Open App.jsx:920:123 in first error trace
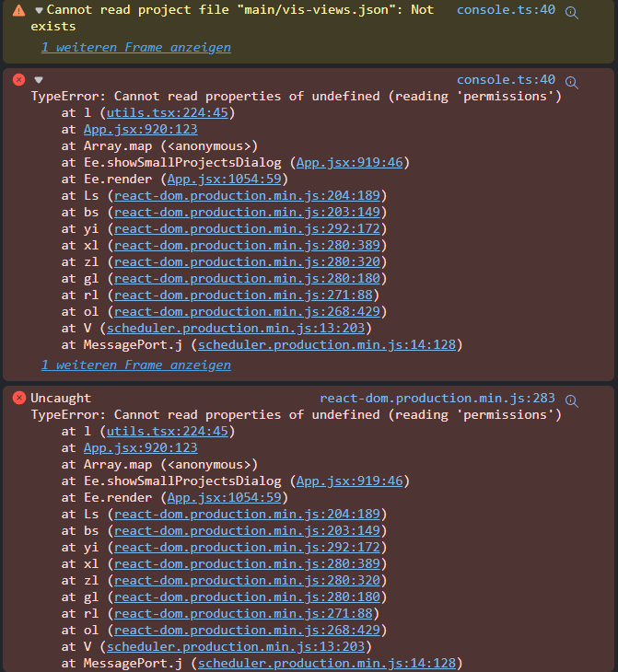The width and height of the screenshot is (618, 672). (140, 130)
